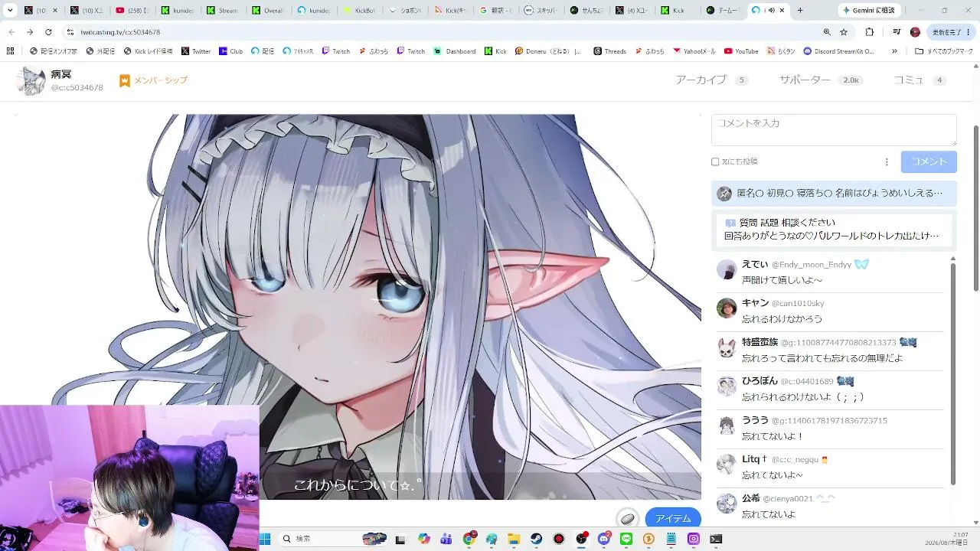
Task: Open the 質問 話題 相談ください question box
Action: pyautogui.click(x=834, y=229)
